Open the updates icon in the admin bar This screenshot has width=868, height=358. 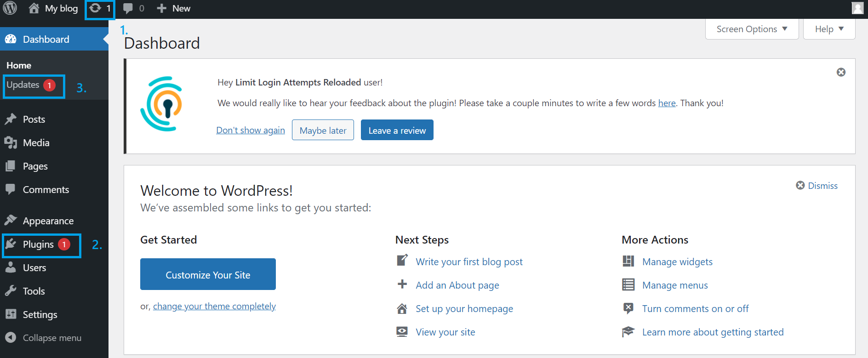point(95,8)
